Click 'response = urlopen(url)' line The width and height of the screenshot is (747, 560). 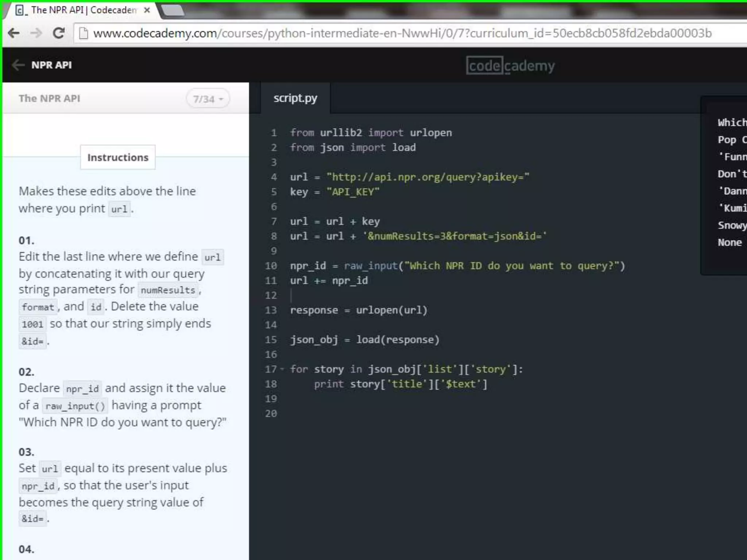point(359,310)
